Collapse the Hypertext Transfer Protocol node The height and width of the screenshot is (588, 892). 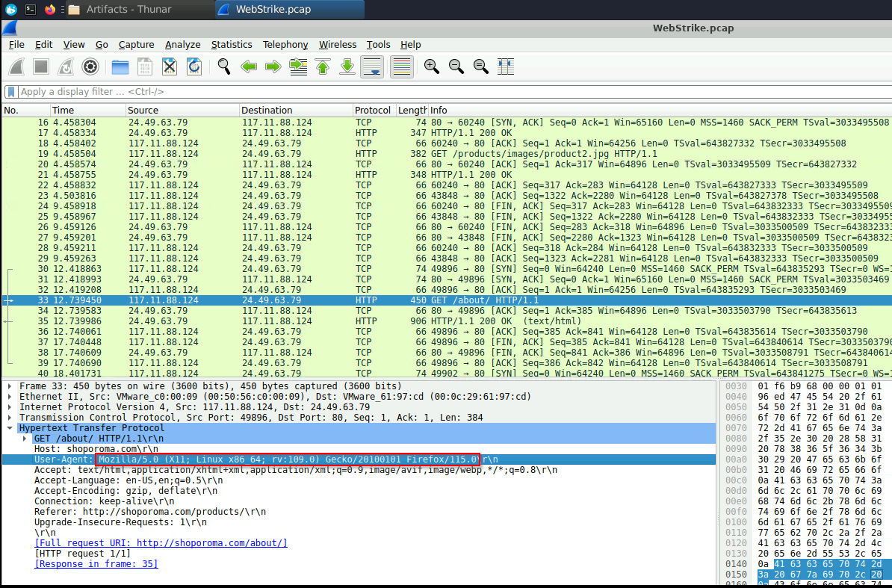pyautogui.click(x=10, y=428)
